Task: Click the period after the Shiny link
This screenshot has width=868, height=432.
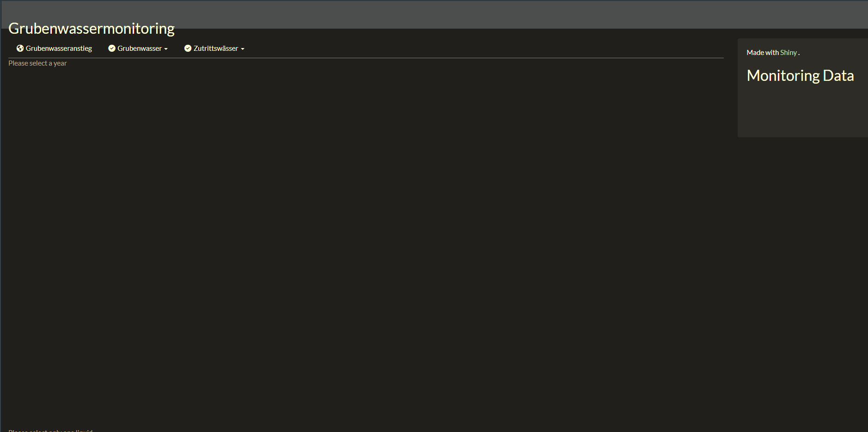Action: [799, 54]
